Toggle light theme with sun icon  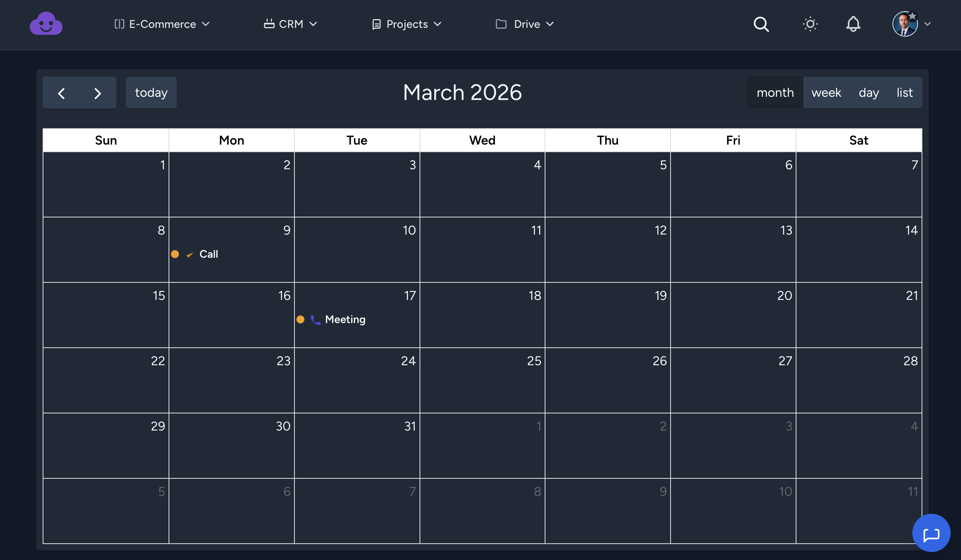(x=810, y=24)
